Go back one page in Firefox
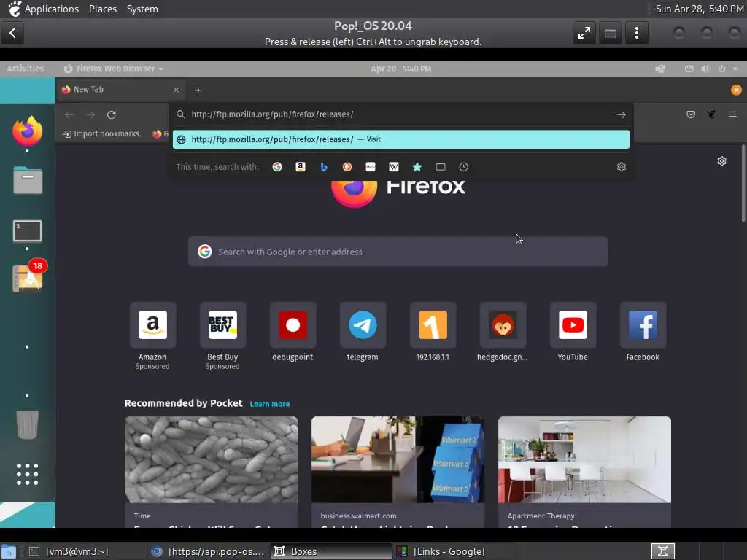747x560 pixels. 69,114
